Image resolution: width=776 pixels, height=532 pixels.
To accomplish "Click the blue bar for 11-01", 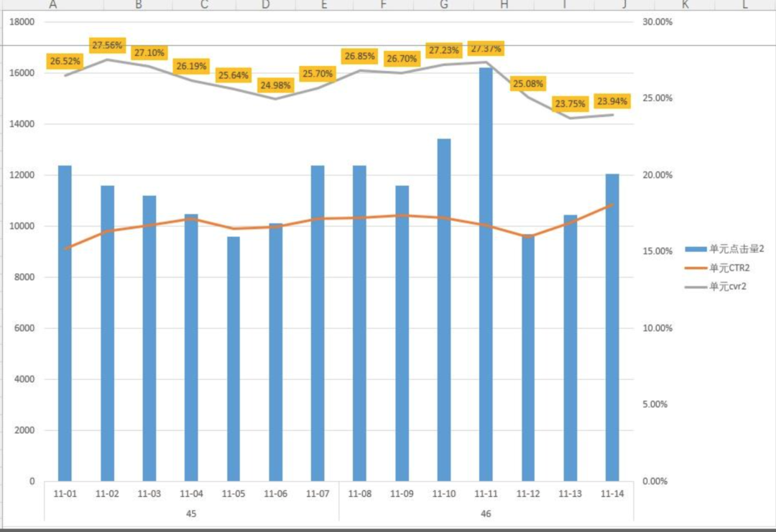I will tap(65, 323).
